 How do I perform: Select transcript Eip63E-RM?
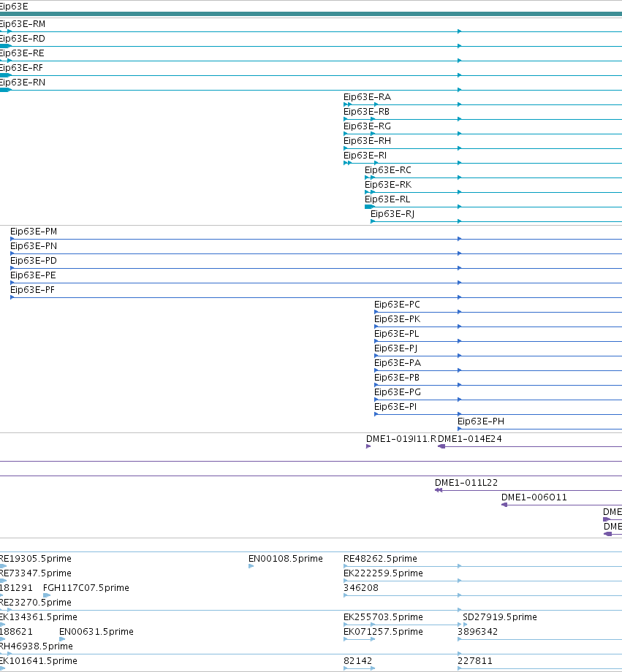[x=23, y=24]
